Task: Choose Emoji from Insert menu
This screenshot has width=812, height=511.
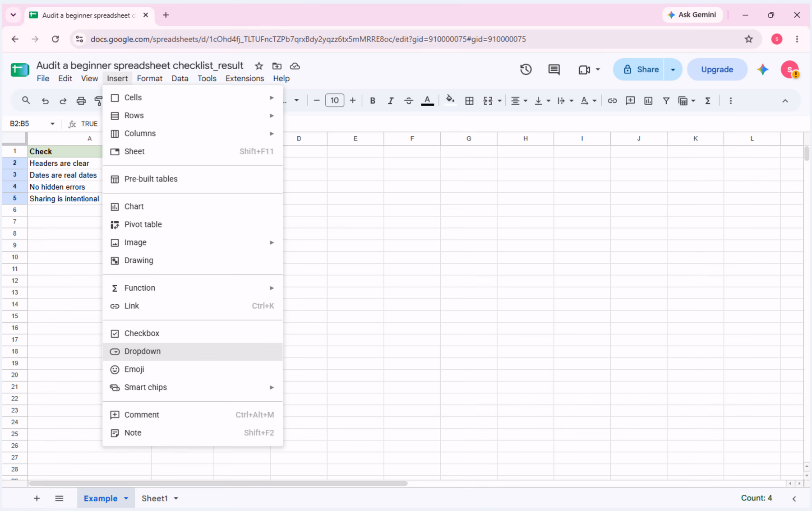Action: tap(193, 369)
